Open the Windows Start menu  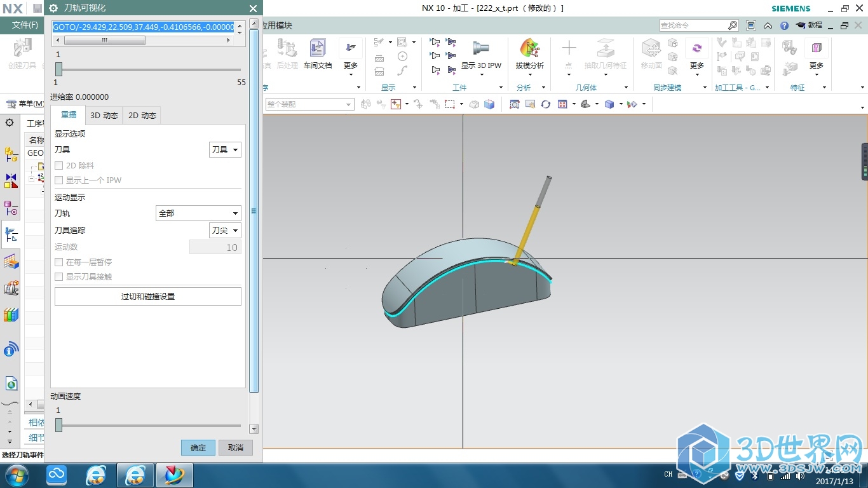click(x=15, y=475)
